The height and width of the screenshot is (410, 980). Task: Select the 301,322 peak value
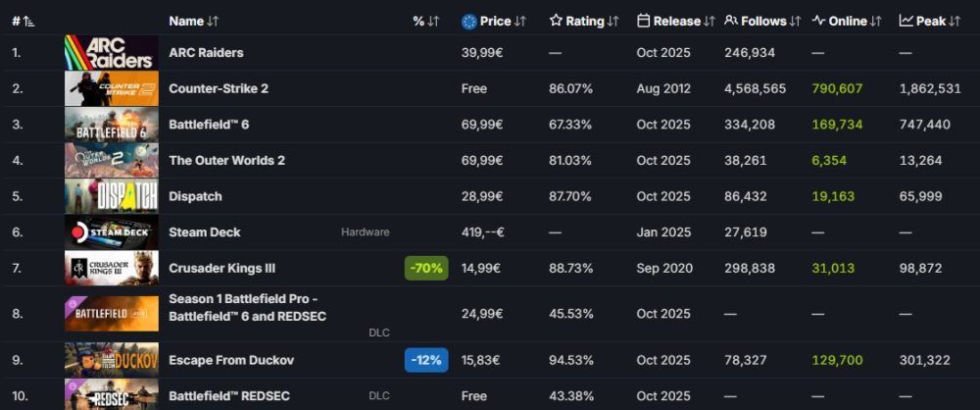point(925,360)
